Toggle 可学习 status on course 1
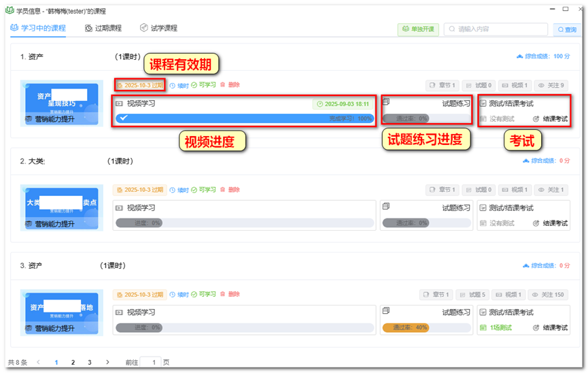 tap(204, 85)
